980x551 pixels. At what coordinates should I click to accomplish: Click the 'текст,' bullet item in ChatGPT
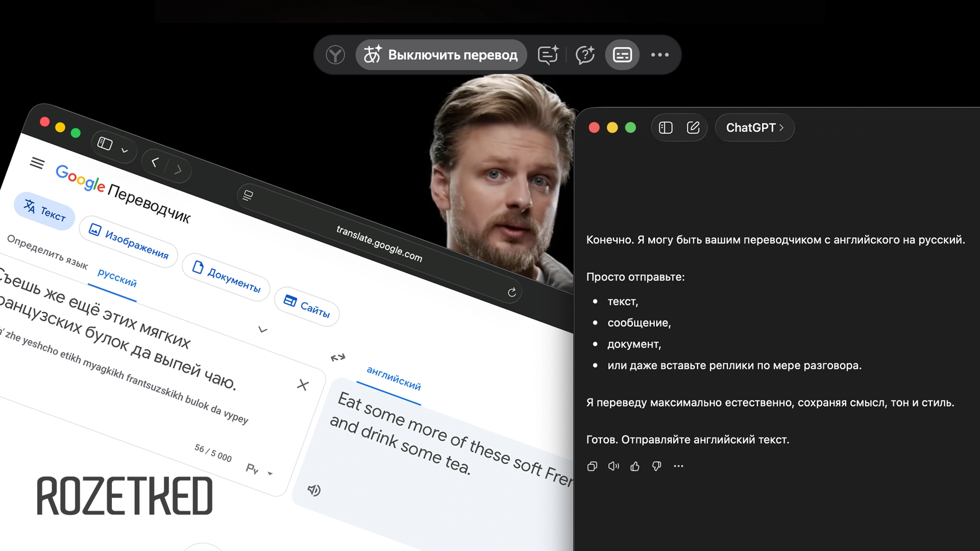tap(623, 302)
